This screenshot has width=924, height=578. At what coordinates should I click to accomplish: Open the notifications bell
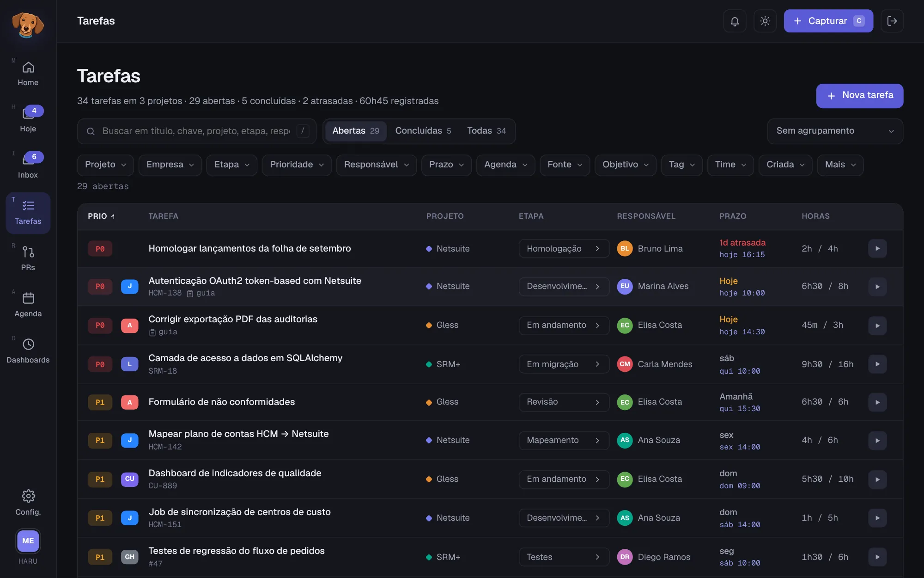735,21
